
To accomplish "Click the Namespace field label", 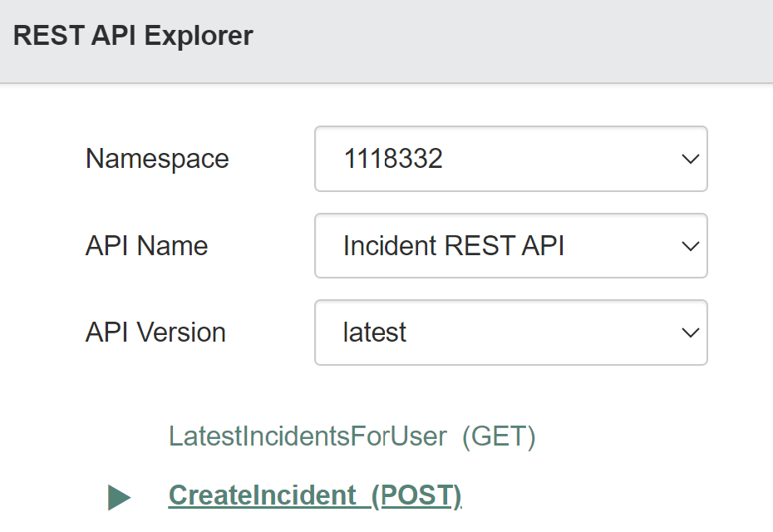I will (x=157, y=159).
